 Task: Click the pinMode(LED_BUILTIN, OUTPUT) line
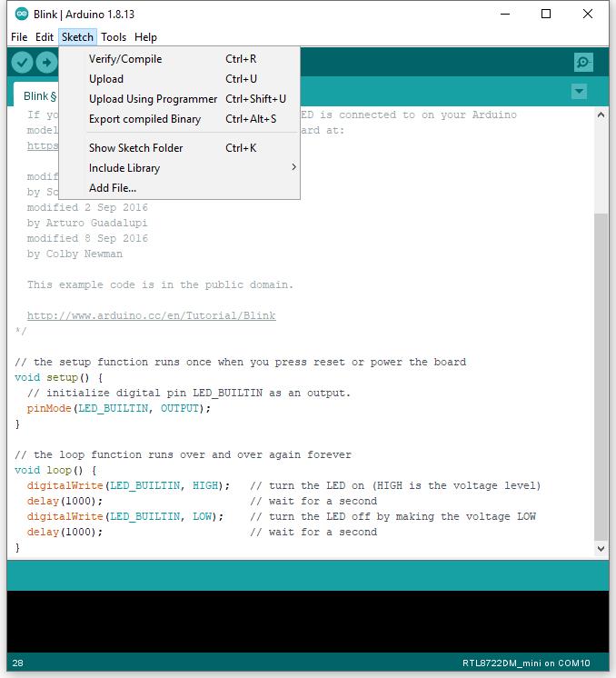119,408
